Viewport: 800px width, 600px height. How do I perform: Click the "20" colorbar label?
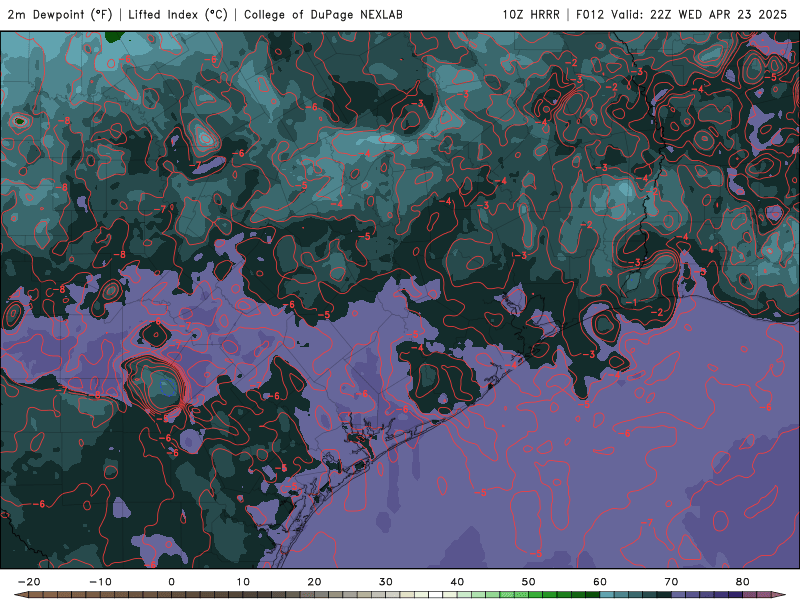[x=314, y=582]
